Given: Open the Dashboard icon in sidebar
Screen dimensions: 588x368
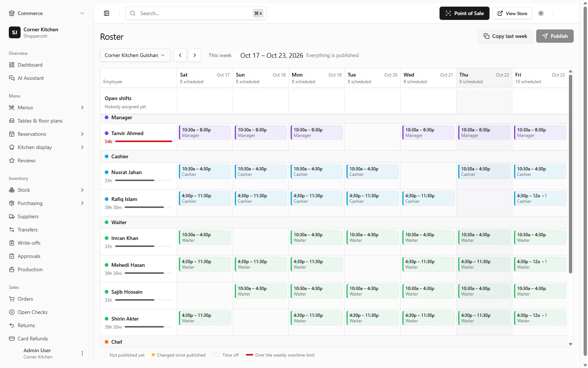Looking at the screenshot, I should coord(12,65).
